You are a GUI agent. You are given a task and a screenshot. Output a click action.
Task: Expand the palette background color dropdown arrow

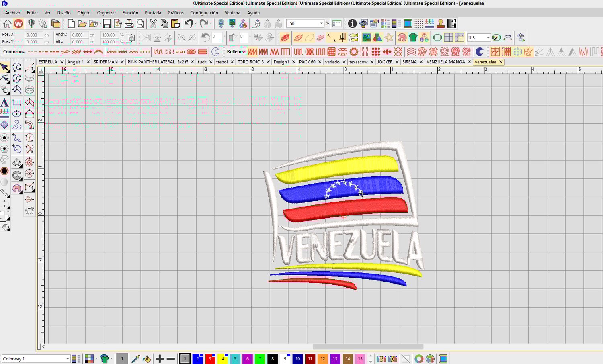click(x=96, y=359)
